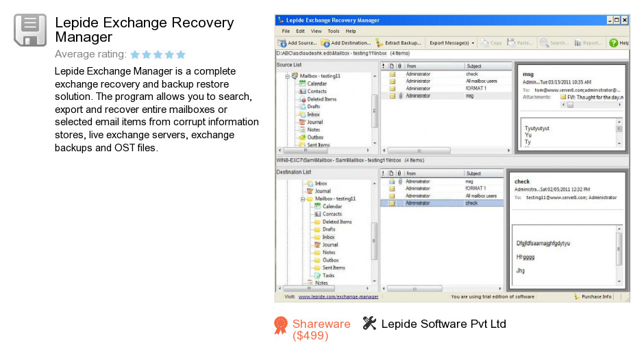
Task: Click Source List vertical scrollbar thumb
Action: click(374, 111)
